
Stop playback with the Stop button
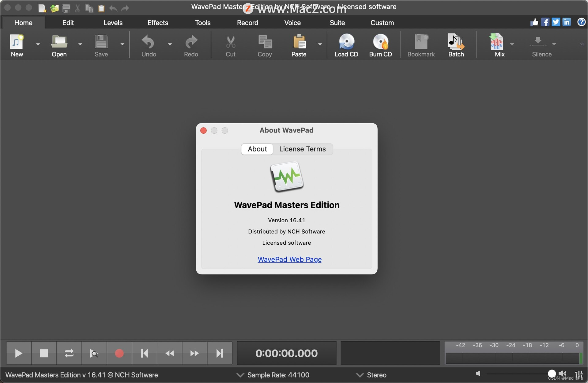click(44, 353)
